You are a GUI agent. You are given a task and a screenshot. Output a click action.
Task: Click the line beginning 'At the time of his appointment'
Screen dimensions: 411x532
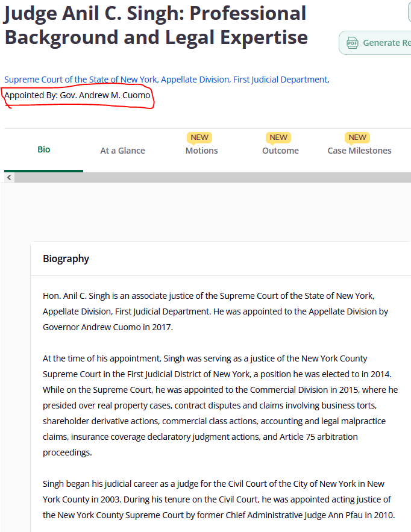coord(205,358)
